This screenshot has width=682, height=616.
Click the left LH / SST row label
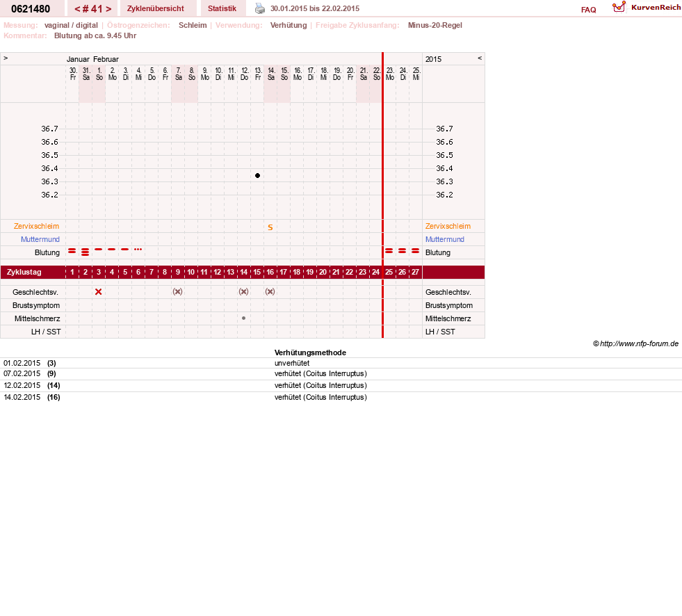[x=46, y=332]
